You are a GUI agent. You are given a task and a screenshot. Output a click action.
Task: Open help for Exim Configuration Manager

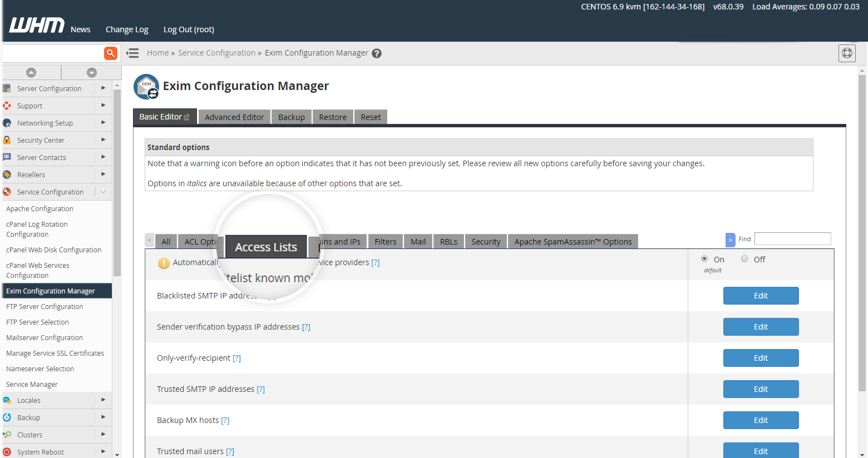point(377,53)
